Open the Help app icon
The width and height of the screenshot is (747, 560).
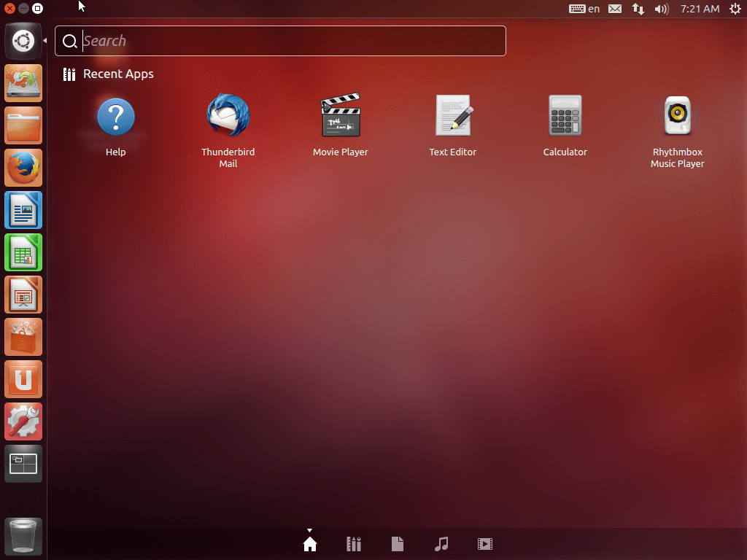pyautogui.click(x=116, y=117)
